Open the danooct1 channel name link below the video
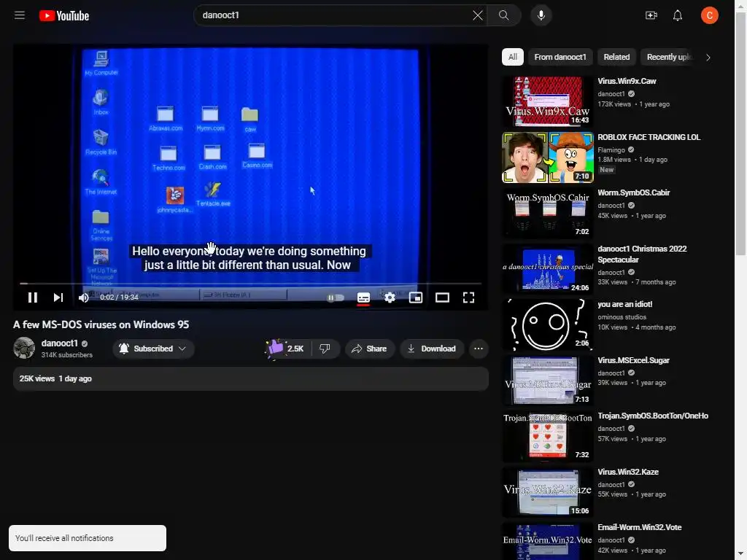 pos(59,343)
